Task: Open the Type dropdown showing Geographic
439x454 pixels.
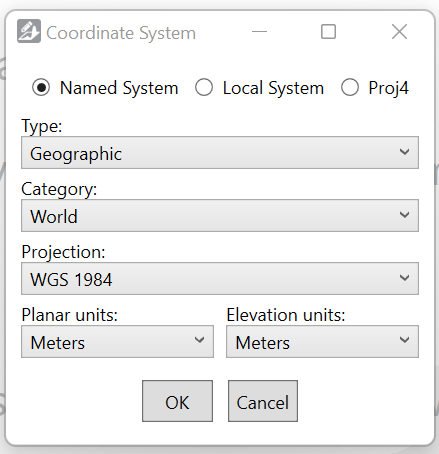Action: [x=220, y=153]
